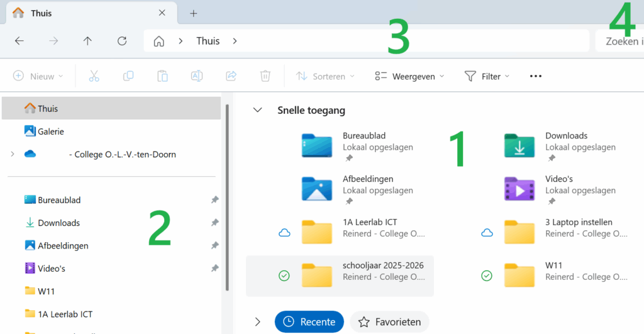644x334 pixels.
Task: Click the Paste clipboard icon
Action: point(162,76)
